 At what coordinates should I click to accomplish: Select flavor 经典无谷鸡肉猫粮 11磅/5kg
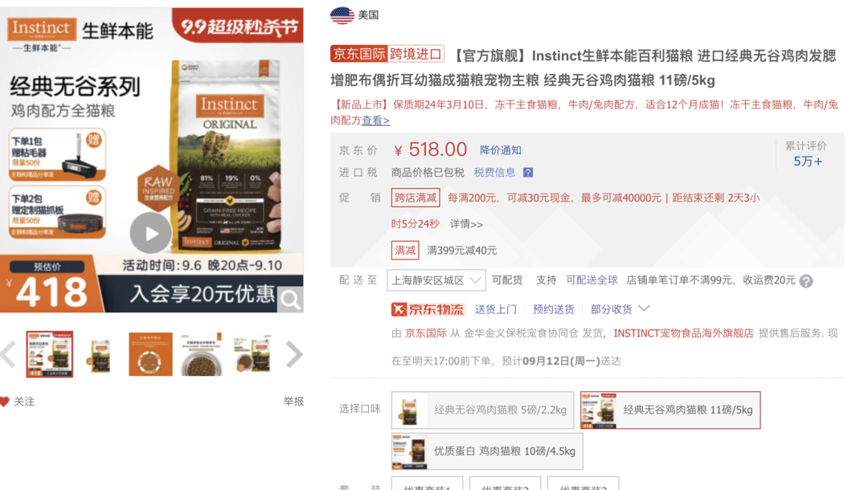coord(669,410)
